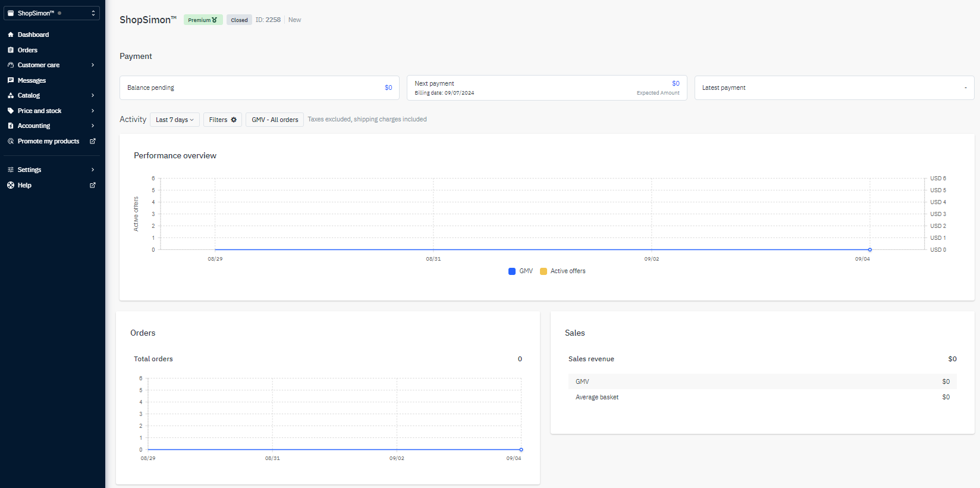Expand the Accounting submenu chevron
The width and height of the screenshot is (980, 488).
tap(93, 126)
